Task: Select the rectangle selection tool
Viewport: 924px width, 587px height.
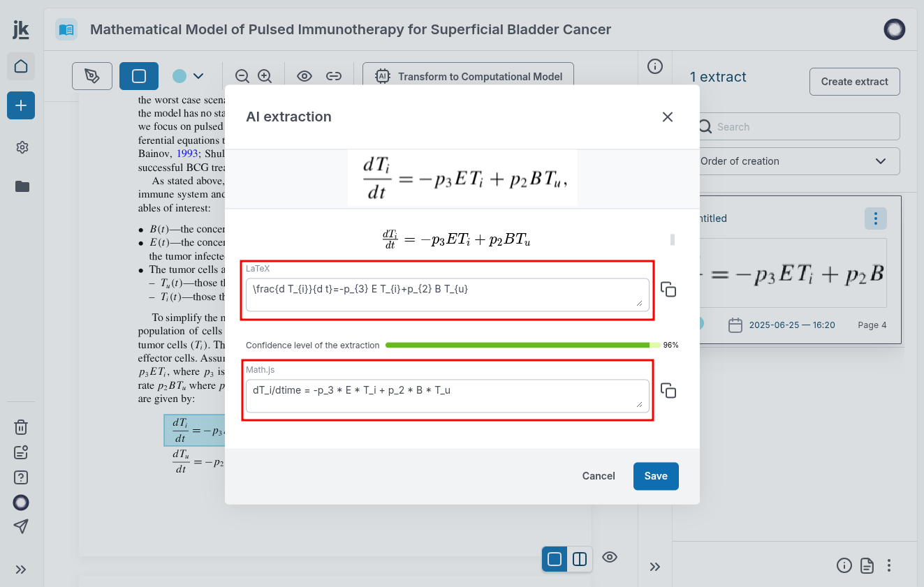Action: [139, 76]
